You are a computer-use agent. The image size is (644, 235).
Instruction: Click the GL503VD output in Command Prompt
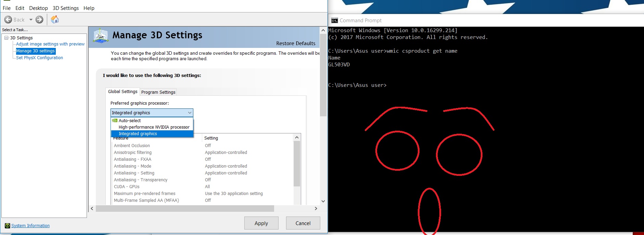(x=339, y=65)
